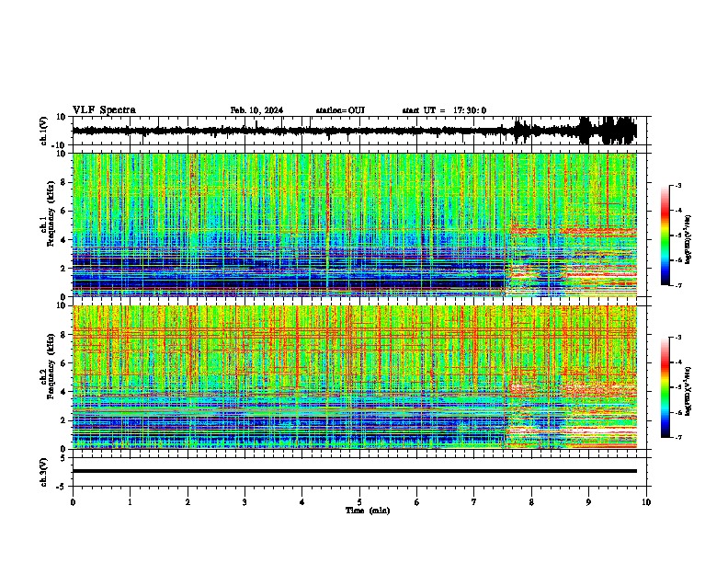Click the time axis tick label 8

click(531, 502)
